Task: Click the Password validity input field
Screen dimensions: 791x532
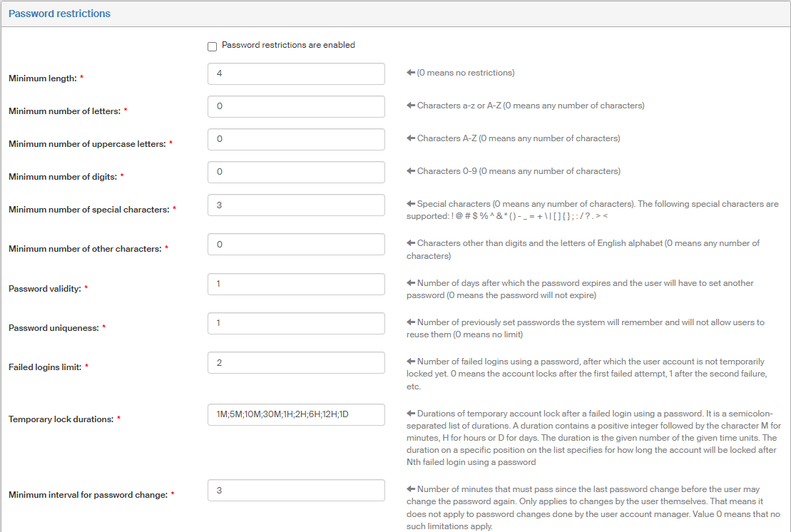Action: pos(296,284)
